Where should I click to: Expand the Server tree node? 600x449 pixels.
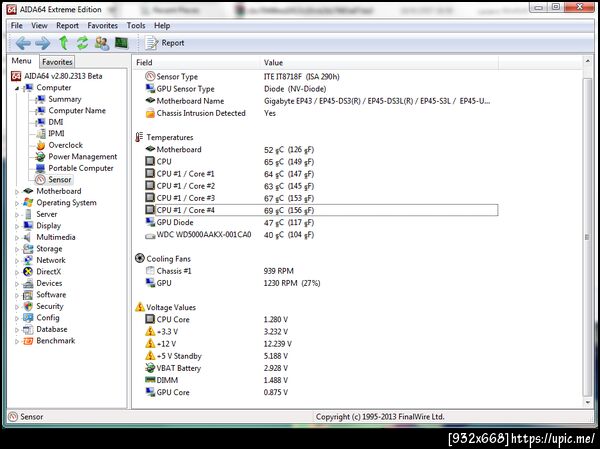(17, 215)
